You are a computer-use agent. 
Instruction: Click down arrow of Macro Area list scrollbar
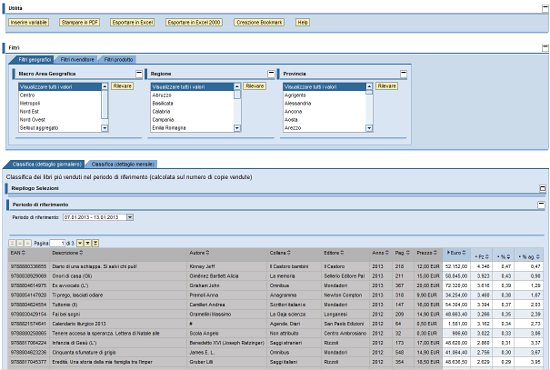pos(105,128)
